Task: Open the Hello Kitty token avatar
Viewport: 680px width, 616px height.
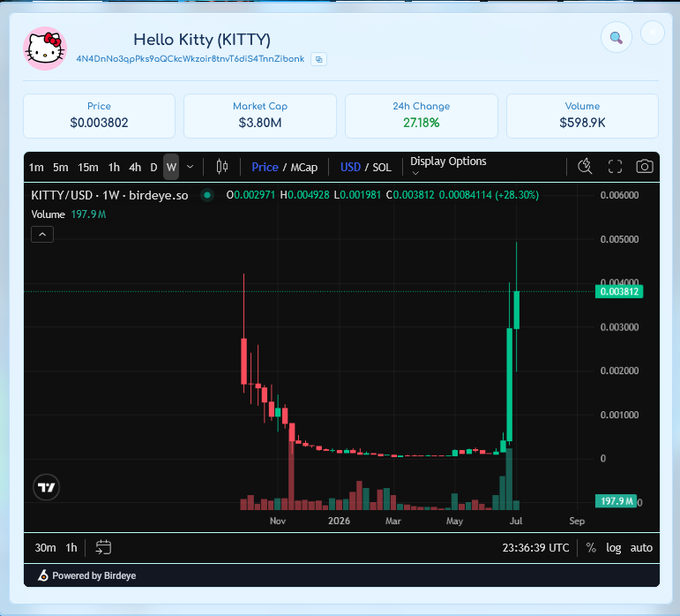Action: click(45, 49)
